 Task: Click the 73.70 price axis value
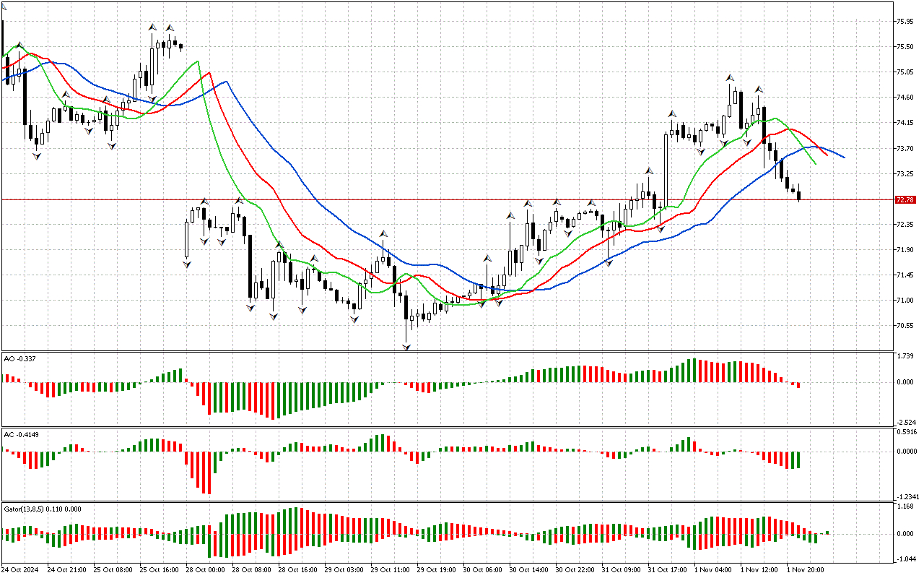(x=905, y=149)
